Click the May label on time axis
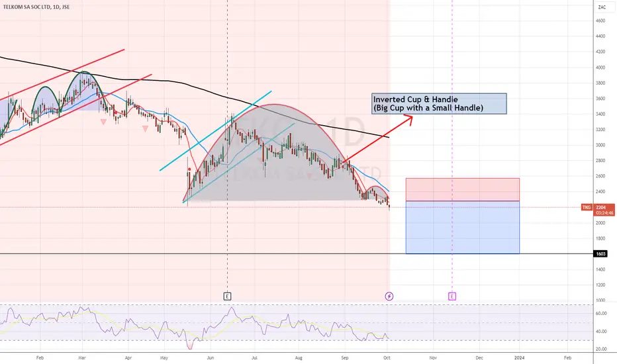Image resolution: width=617 pixels, height=364 pixels. [164, 357]
